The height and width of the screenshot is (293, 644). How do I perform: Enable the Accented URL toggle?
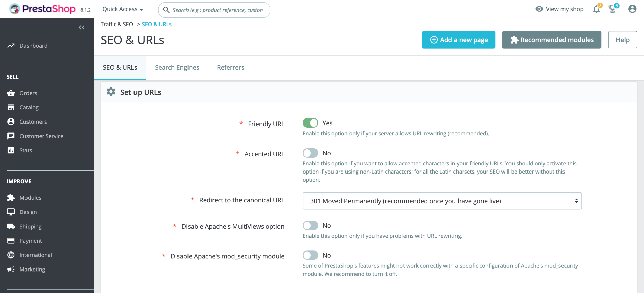pyautogui.click(x=310, y=153)
